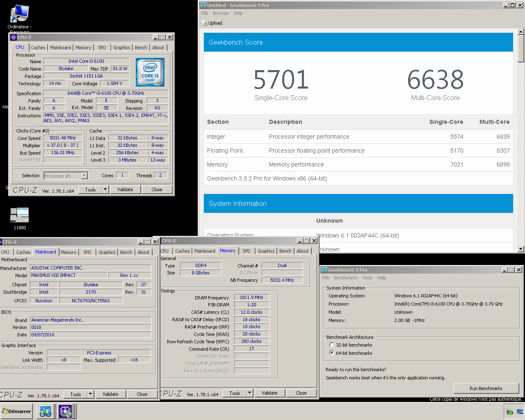Click the DRAM Frequency value 1811.9 MHz
This screenshot has height=420, width=525.
point(251,297)
